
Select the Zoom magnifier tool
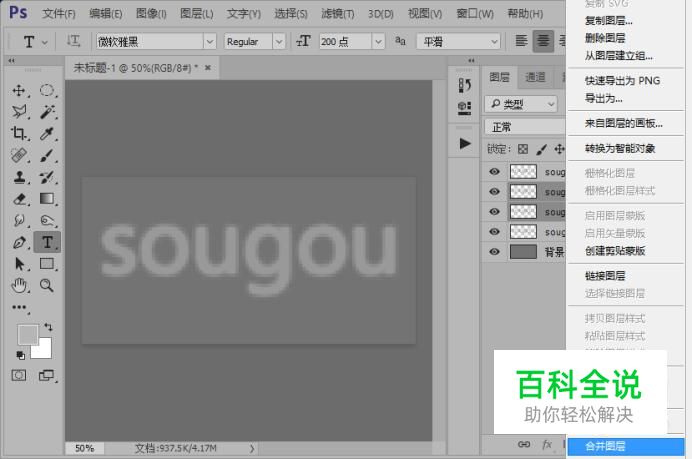coord(47,286)
